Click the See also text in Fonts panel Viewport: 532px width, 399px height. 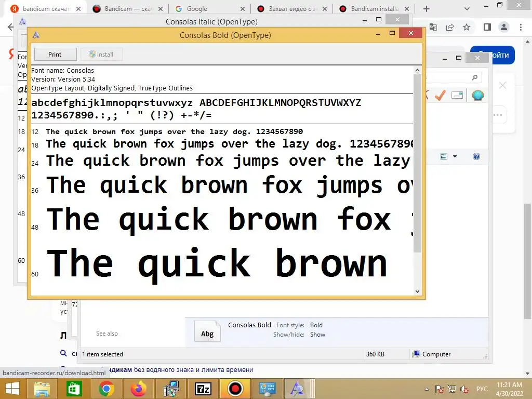pyautogui.click(x=107, y=334)
